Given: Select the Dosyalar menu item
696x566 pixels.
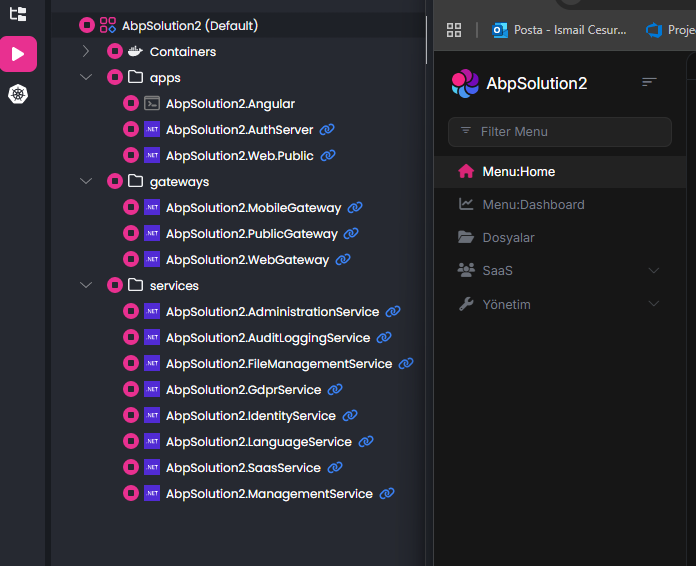Looking at the screenshot, I should tap(508, 238).
